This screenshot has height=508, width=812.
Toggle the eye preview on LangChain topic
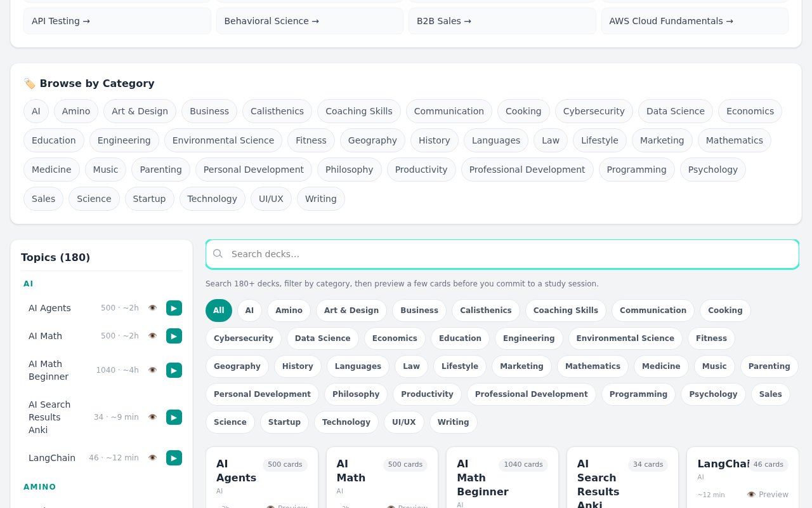pos(152,458)
